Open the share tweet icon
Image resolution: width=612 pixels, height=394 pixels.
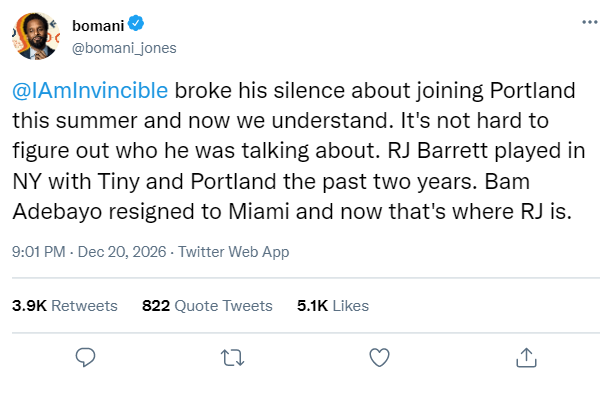[x=526, y=357]
